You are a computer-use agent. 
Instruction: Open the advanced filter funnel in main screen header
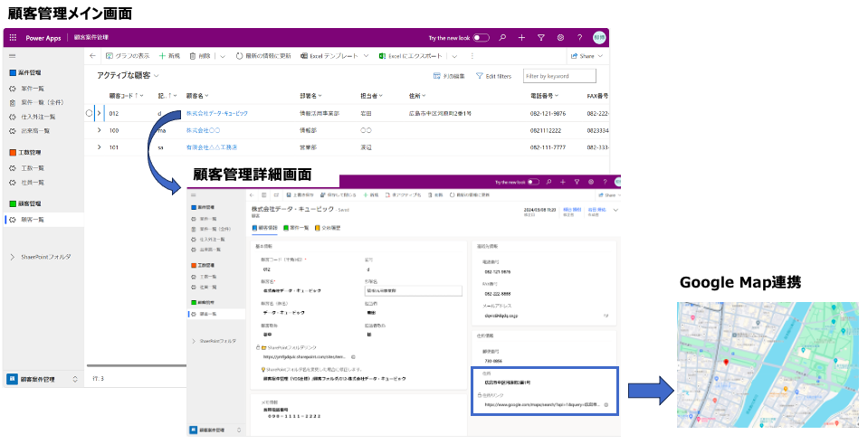[541, 38]
